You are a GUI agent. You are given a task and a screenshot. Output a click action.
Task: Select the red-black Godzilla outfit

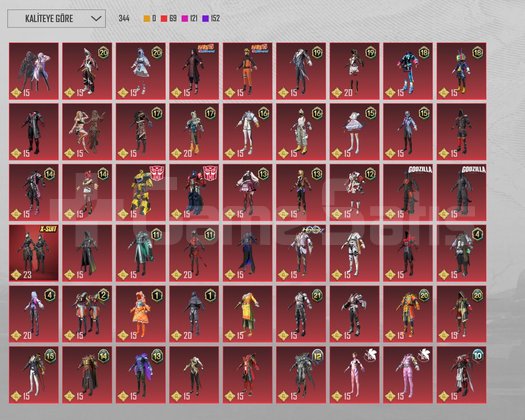(408, 192)
